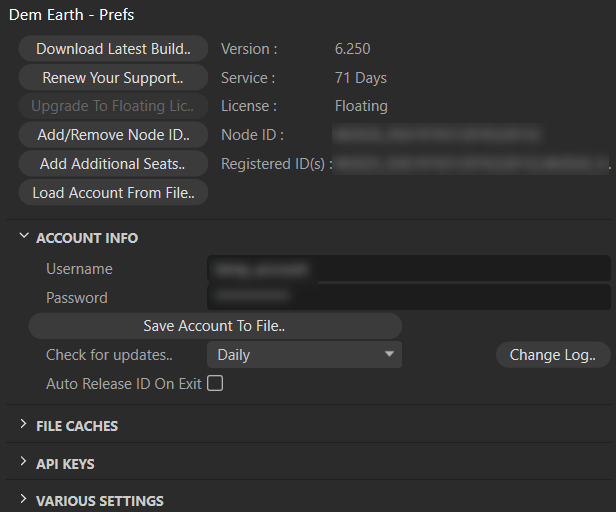616x512 pixels.
Task: Click the Auto Release ID On Exit label
Action: click(x=124, y=384)
